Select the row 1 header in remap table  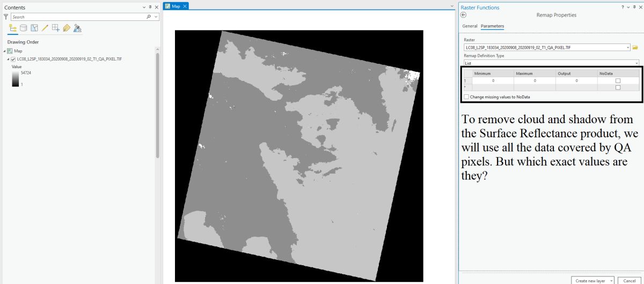tap(467, 80)
